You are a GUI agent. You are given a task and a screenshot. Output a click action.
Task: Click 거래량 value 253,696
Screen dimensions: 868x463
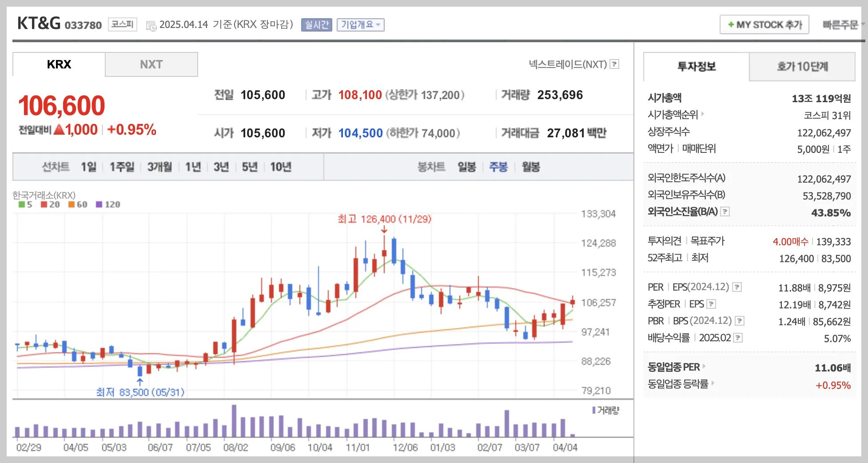coord(560,95)
